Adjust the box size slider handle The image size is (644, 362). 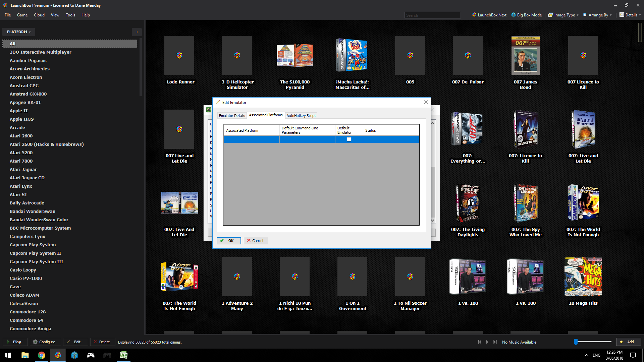click(576, 342)
